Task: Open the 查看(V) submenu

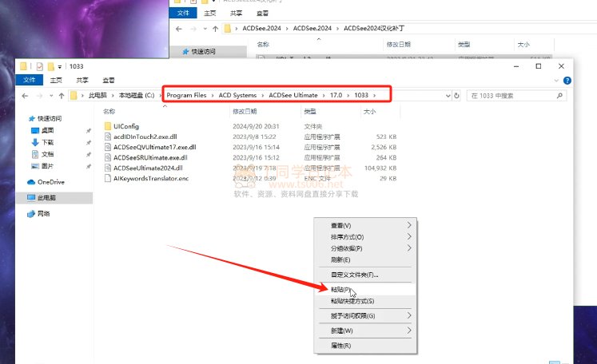Action: 365,226
